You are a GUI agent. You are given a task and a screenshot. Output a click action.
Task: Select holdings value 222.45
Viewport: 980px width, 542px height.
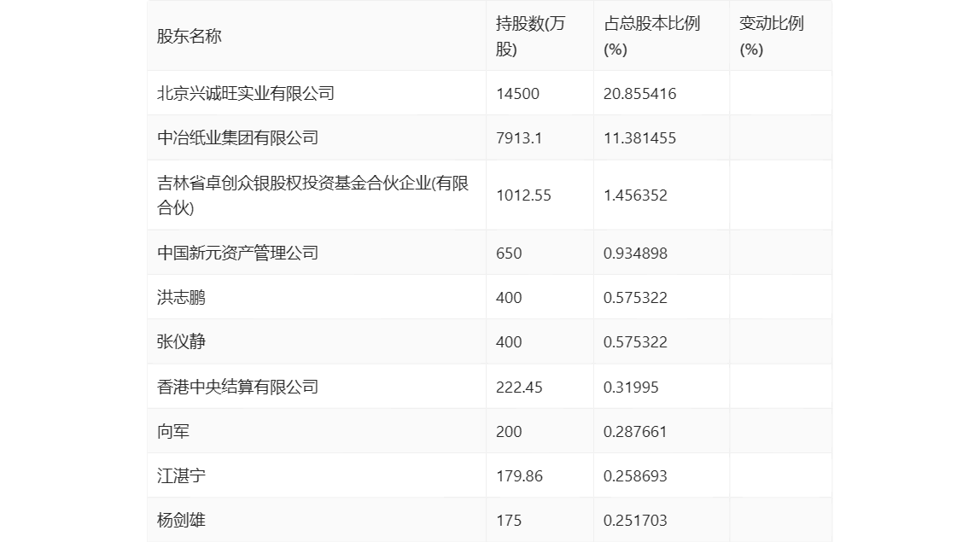click(519, 388)
